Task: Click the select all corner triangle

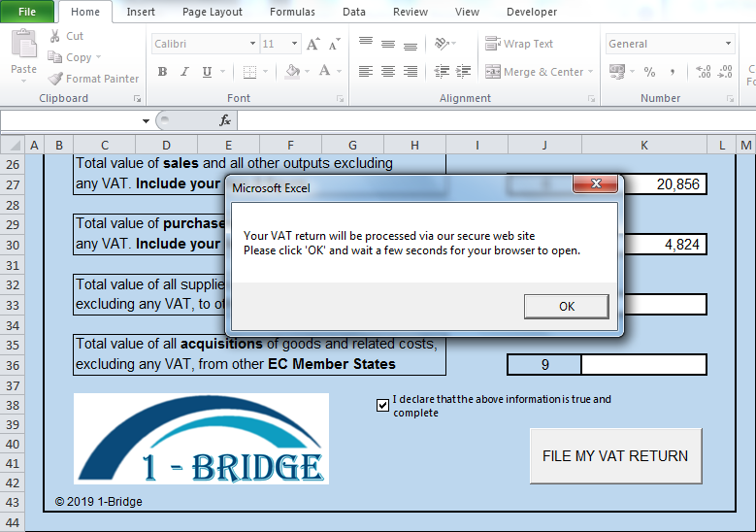Action: tap(14, 145)
